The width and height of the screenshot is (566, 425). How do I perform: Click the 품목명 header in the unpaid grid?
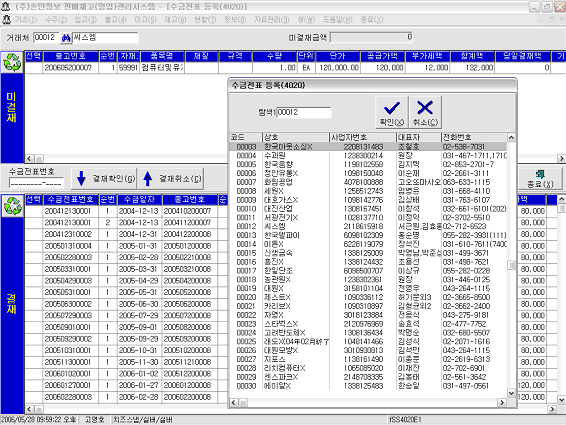pos(162,56)
